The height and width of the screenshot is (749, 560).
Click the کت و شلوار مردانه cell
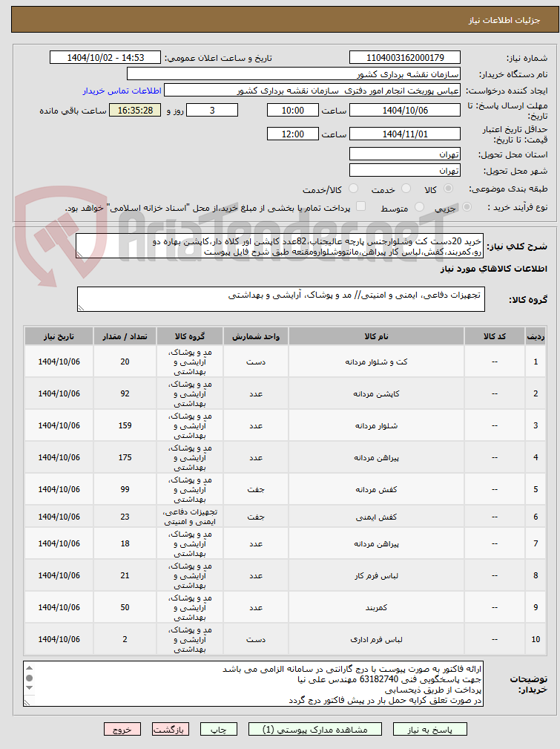pyautogui.click(x=376, y=362)
